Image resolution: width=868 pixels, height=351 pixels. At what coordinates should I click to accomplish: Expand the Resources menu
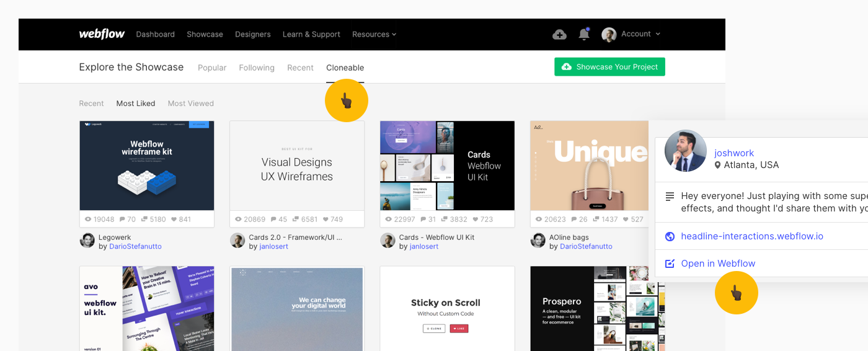tap(374, 35)
